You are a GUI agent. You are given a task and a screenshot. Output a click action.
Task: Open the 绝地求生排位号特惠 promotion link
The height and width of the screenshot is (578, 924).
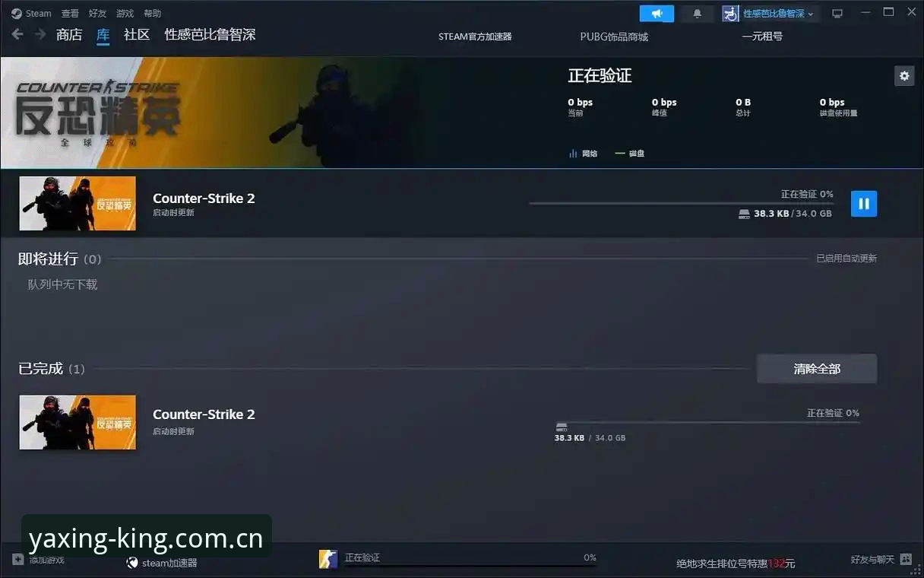pyautogui.click(x=736, y=564)
